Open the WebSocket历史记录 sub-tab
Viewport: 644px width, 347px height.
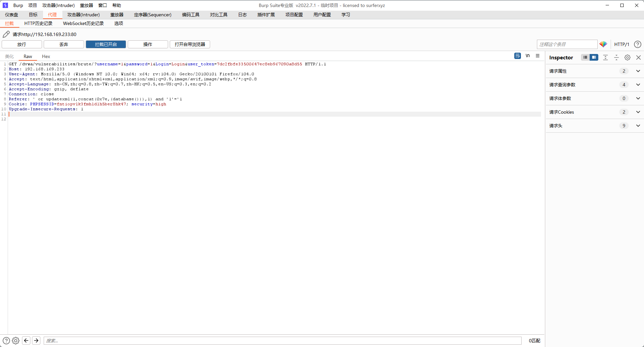[83, 23]
